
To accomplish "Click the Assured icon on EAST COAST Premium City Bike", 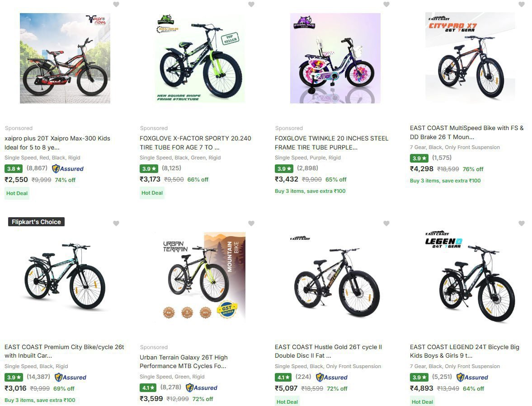I will click(70, 377).
